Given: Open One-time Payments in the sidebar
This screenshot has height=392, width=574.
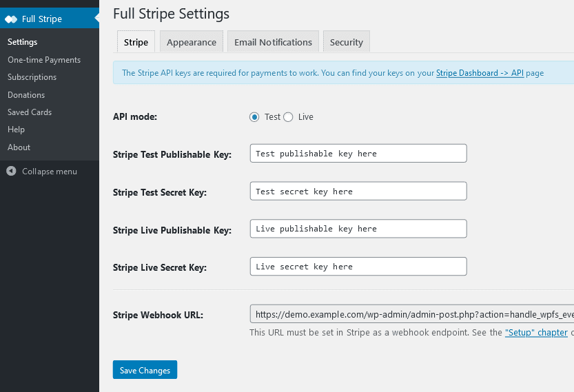Looking at the screenshot, I should [44, 60].
